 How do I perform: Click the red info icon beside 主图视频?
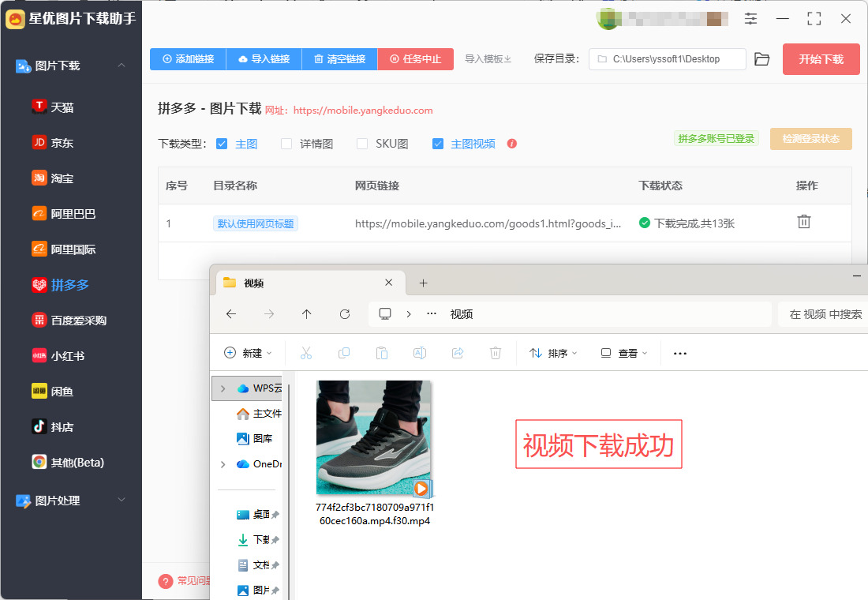tap(512, 144)
